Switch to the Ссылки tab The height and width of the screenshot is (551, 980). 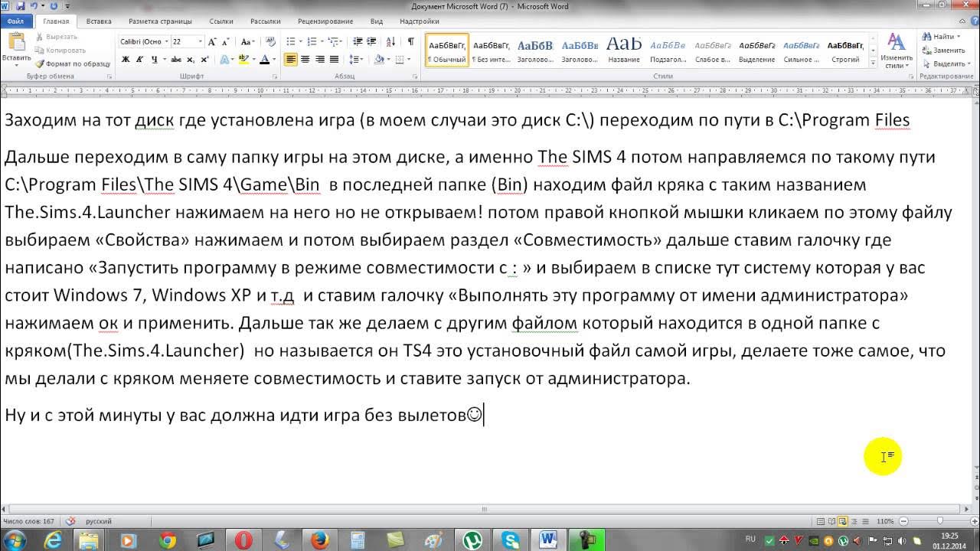coord(221,21)
